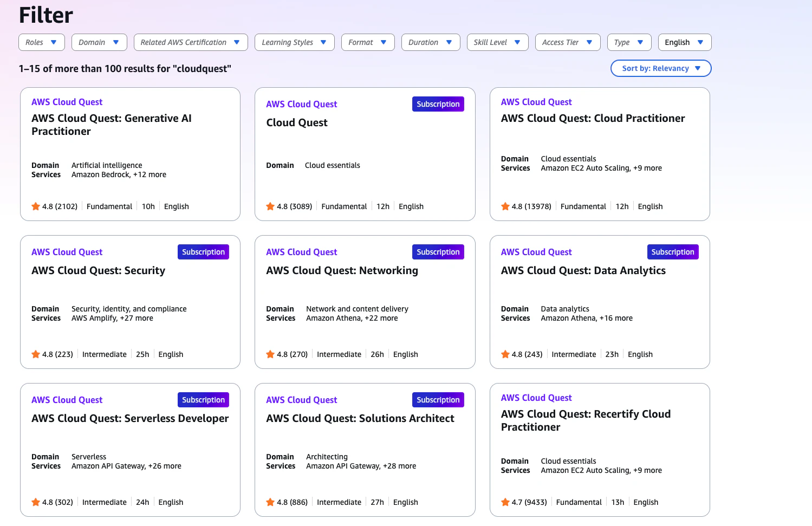Click AWS Cloud Quest label on Networking card
The height and width of the screenshot is (526, 812).
point(301,252)
